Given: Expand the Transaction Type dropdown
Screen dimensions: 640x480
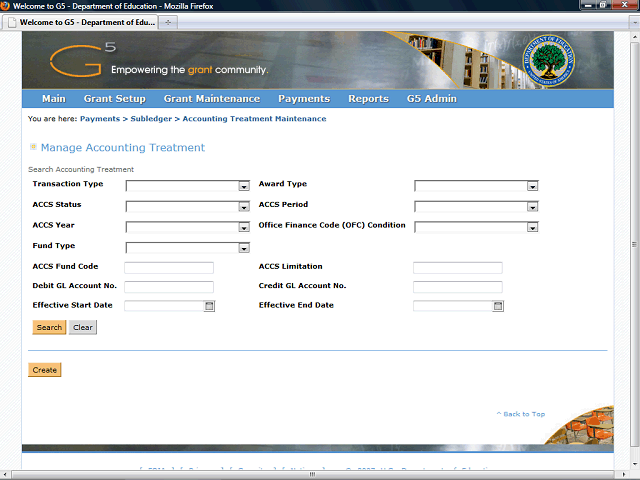Looking at the screenshot, I should pos(244,186).
